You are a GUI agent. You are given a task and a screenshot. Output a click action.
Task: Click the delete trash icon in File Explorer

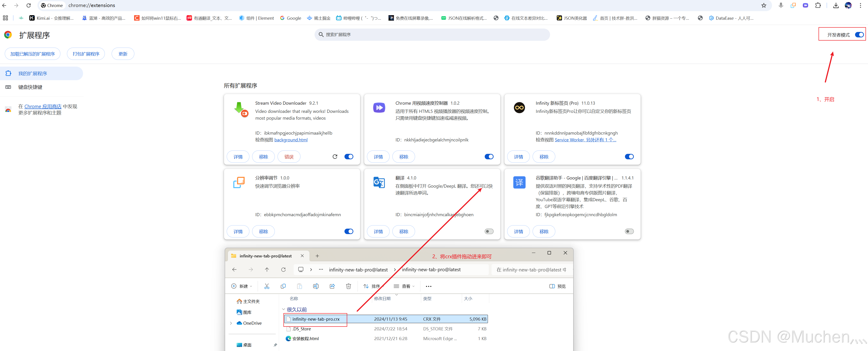click(348, 286)
